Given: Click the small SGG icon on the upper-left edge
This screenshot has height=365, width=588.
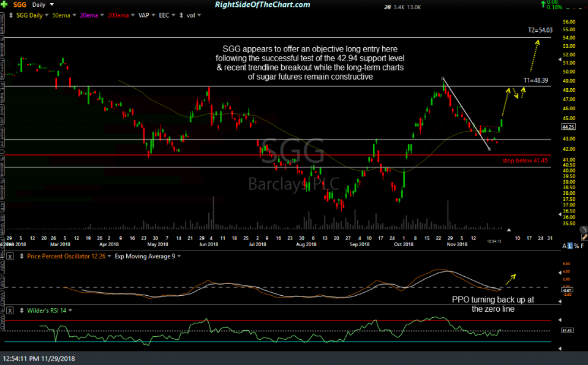Looking at the screenshot, I should [x=3, y=18].
